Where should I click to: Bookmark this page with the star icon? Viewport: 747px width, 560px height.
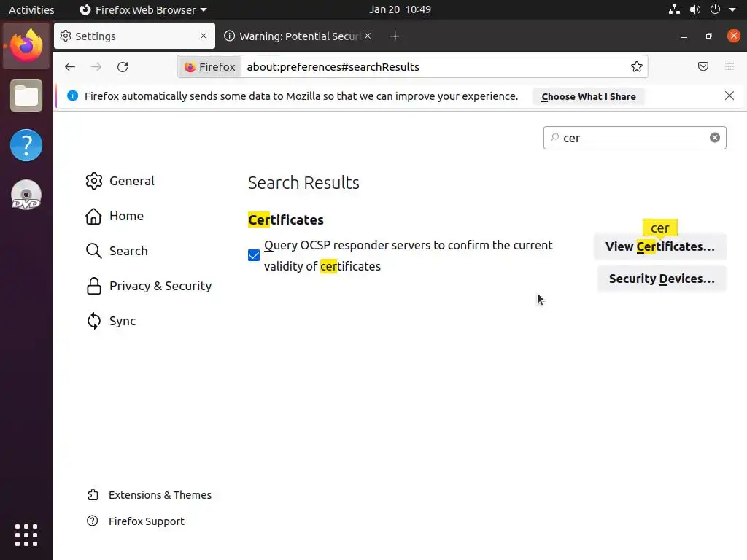[637, 67]
